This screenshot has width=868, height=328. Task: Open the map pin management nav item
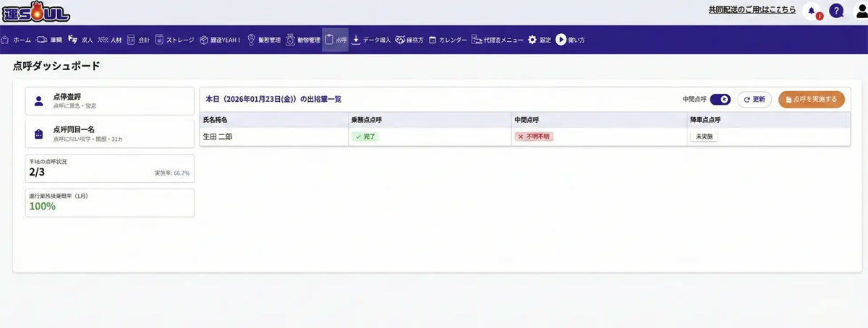pyautogui.click(x=264, y=40)
